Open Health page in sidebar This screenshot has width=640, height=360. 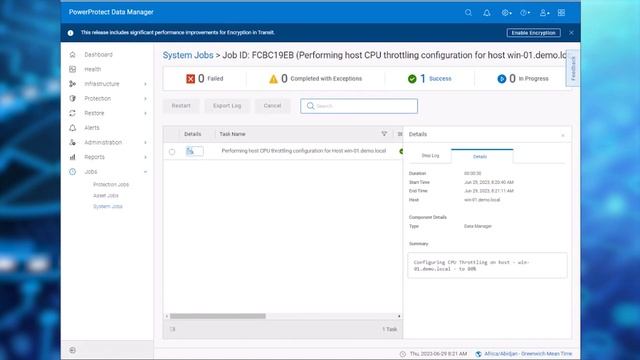tap(93, 69)
